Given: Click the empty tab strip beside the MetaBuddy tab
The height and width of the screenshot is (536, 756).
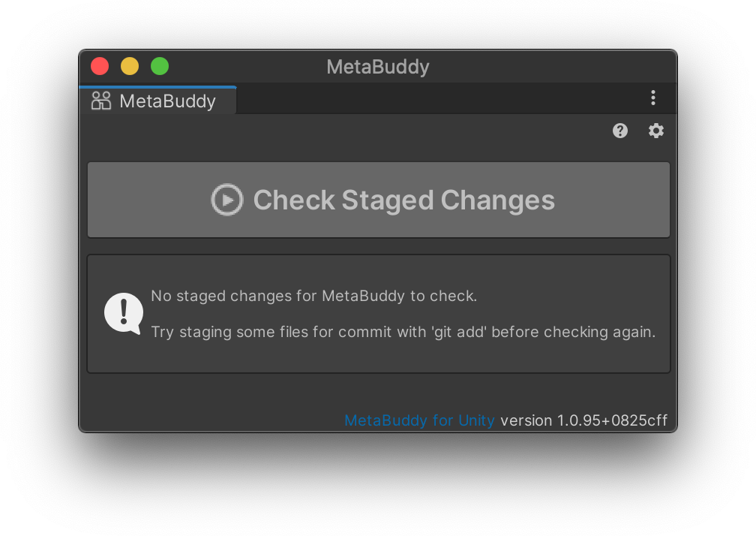Looking at the screenshot, I should pyautogui.click(x=435, y=99).
